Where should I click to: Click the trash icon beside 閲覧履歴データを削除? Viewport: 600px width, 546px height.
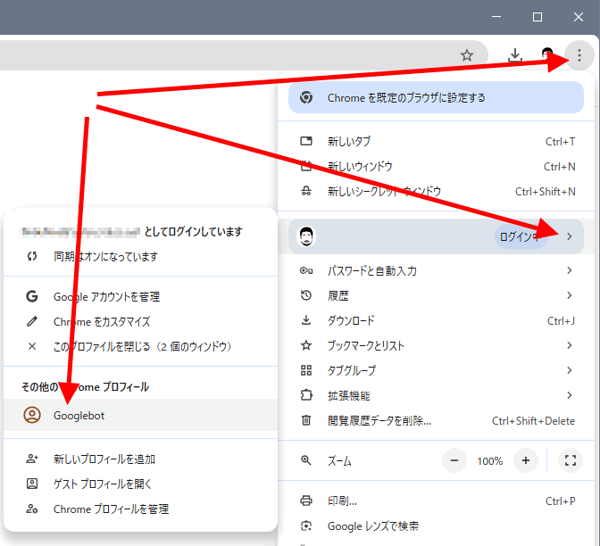click(306, 421)
